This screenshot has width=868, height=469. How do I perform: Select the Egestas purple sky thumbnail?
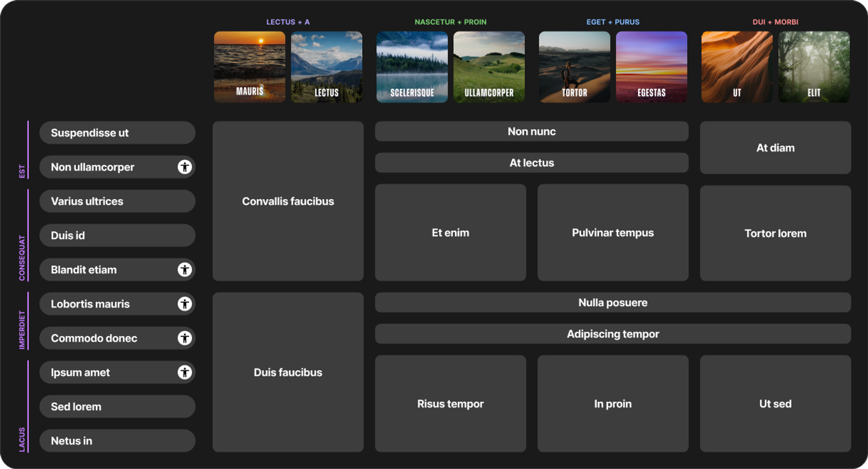652,67
